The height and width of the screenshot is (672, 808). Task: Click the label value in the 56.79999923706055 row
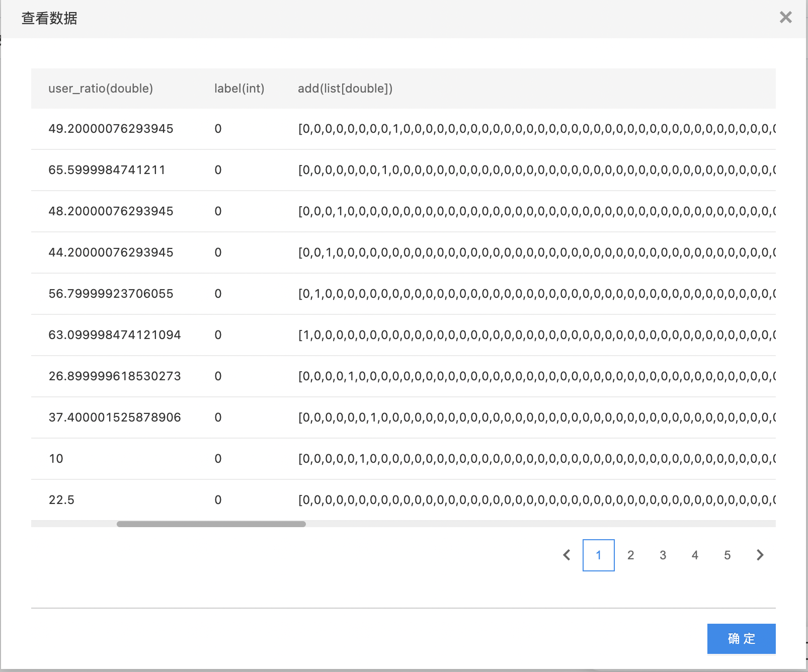[218, 294]
